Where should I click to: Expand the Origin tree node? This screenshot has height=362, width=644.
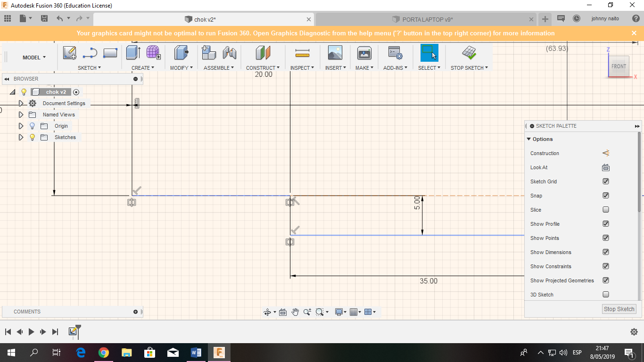21,126
